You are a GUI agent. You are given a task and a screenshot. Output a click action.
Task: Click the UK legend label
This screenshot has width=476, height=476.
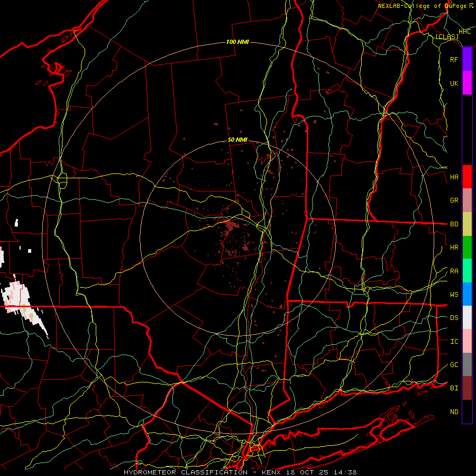click(x=454, y=83)
